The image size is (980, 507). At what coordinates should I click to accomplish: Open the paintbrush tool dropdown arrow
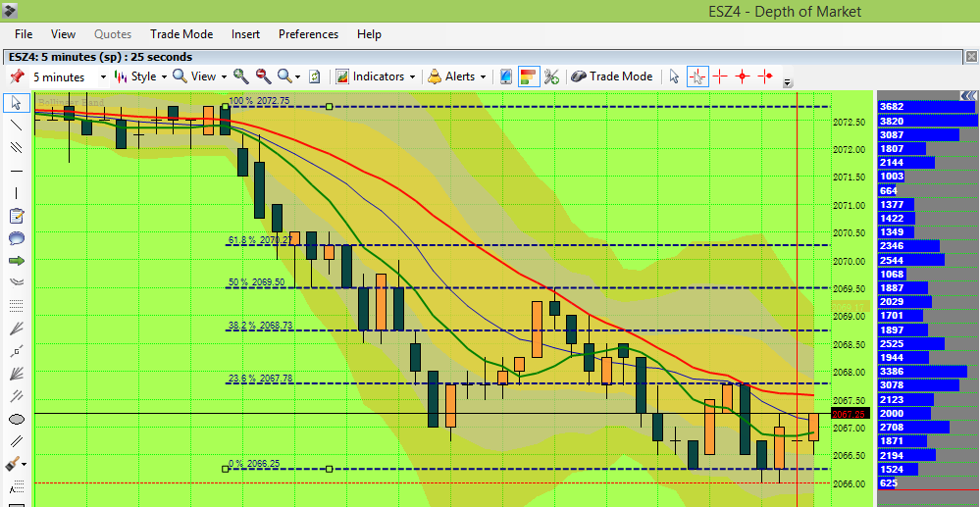pos(24,465)
